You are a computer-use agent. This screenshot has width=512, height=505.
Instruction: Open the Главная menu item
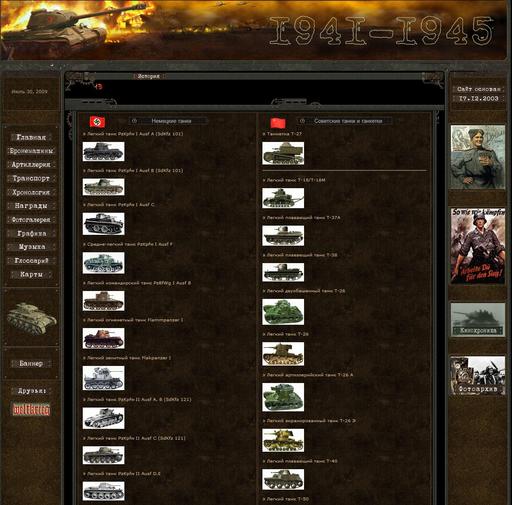pyautogui.click(x=31, y=137)
